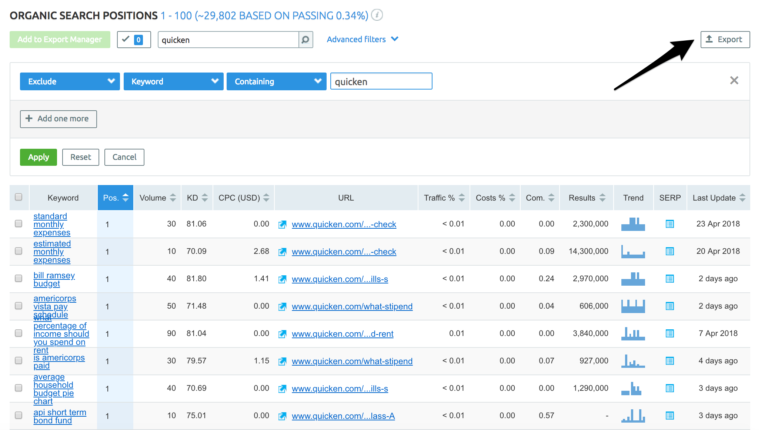
Task: Open the bill ramsey budget keyword link
Action: pos(54,279)
